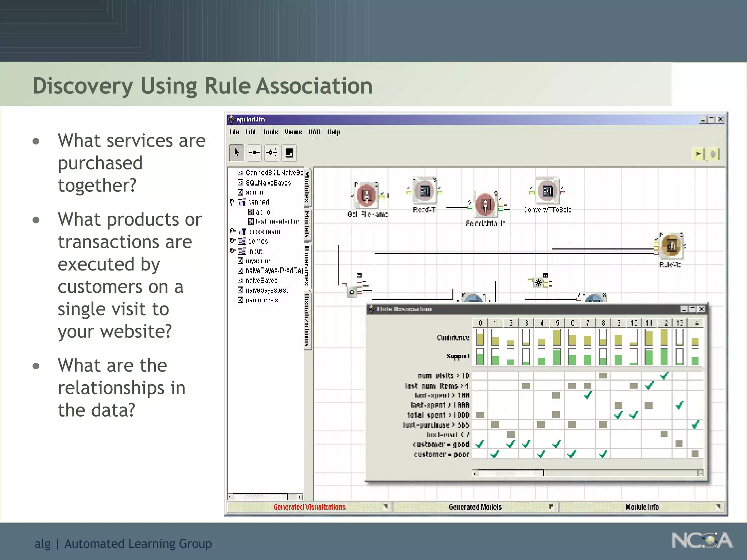Open the Help menu
Image resolution: width=747 pixels, height=560 pixels.
333,132
